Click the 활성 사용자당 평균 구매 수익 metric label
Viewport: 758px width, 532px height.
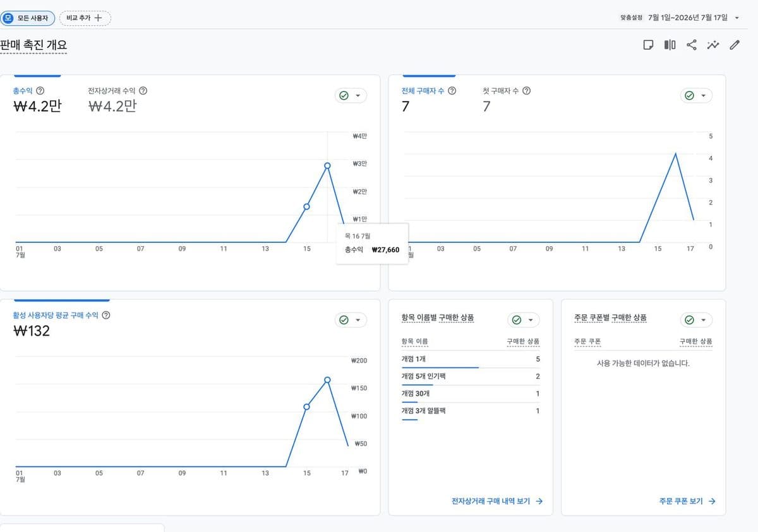56,316
